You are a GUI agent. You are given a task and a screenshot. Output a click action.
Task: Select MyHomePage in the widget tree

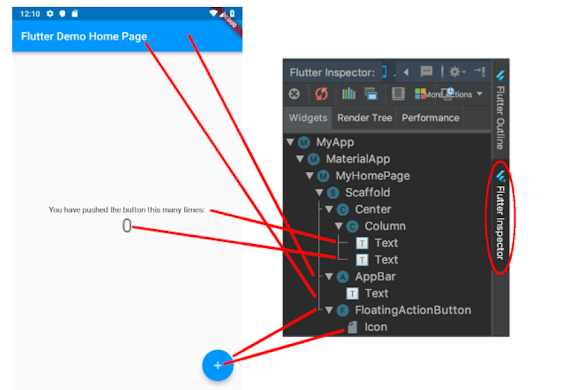(x=373, y=175)
